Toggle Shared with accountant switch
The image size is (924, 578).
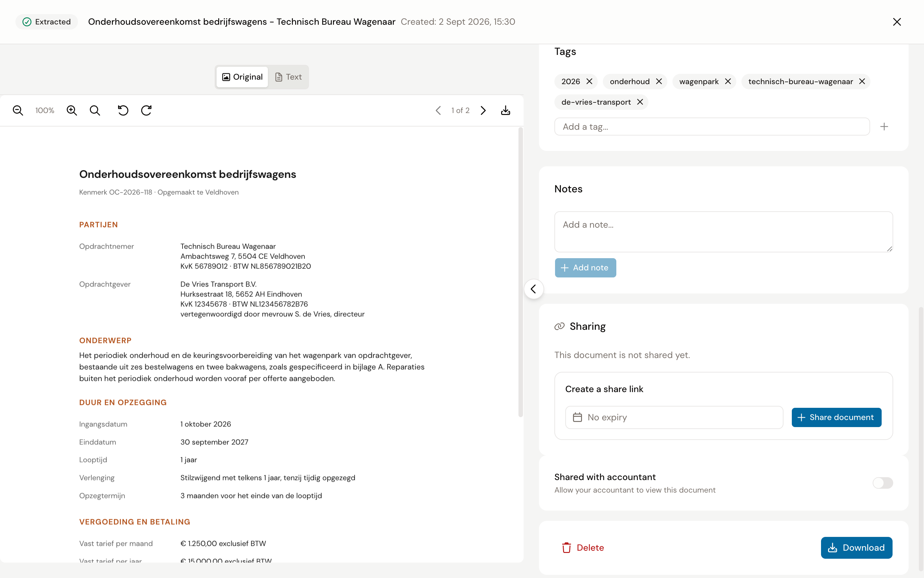pyautogui.click(x=883, y=483)
